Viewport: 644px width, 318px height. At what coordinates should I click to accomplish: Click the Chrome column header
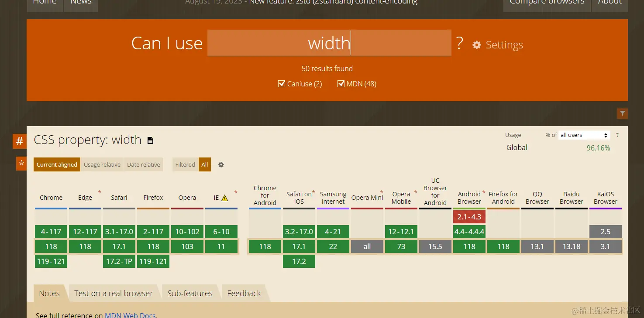click(x=51, y=198)
